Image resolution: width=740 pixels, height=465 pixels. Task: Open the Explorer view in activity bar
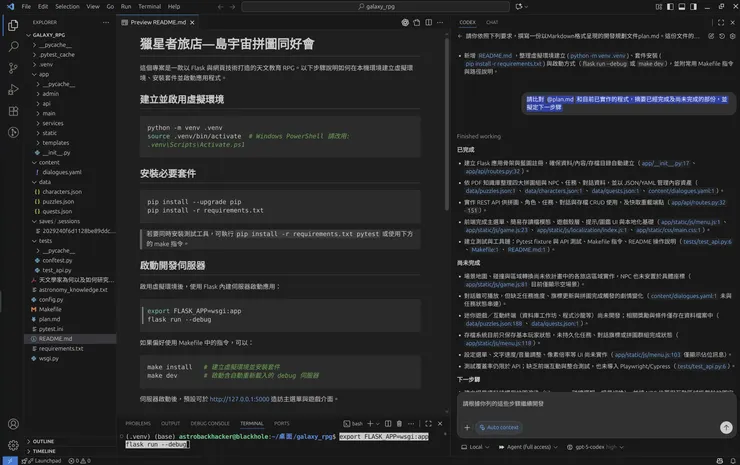click(x=13, y=25)
